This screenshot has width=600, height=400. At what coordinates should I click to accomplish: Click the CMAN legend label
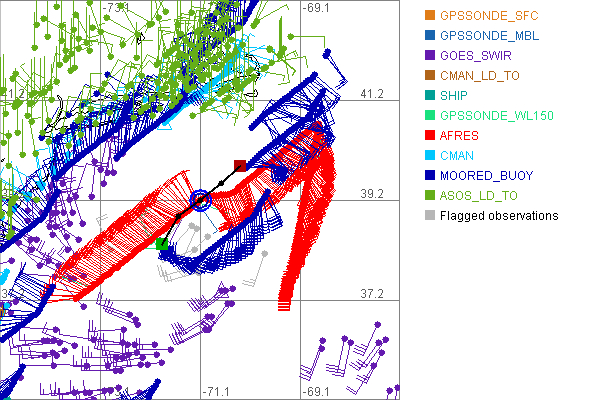[x=459, y=155]
